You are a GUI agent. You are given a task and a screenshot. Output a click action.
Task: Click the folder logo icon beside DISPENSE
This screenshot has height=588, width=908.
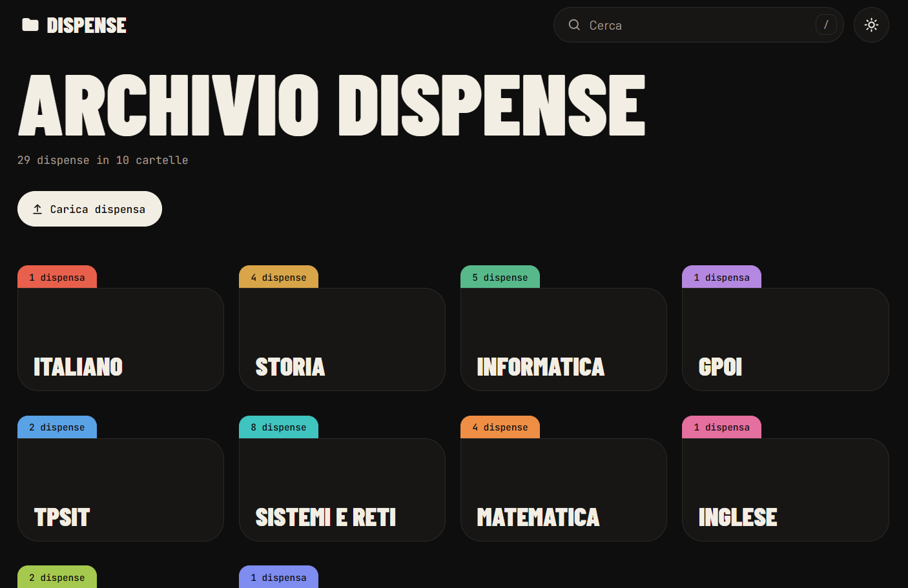(30, 25)
